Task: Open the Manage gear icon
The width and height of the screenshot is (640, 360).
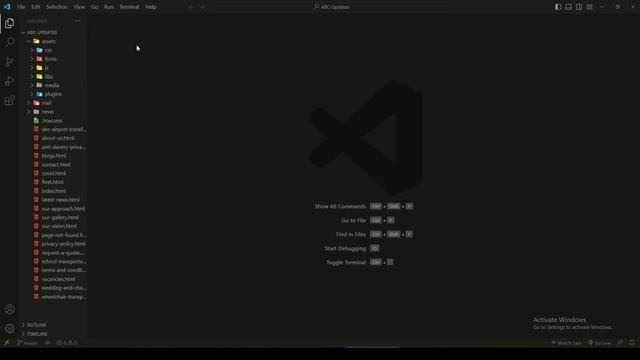Action: click(x=9, y=328)
